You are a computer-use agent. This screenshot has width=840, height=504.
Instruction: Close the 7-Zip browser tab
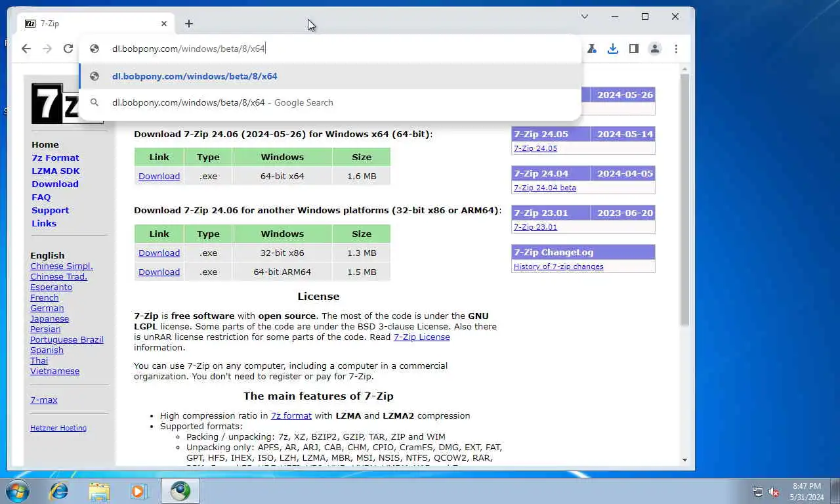click(164, 24)
